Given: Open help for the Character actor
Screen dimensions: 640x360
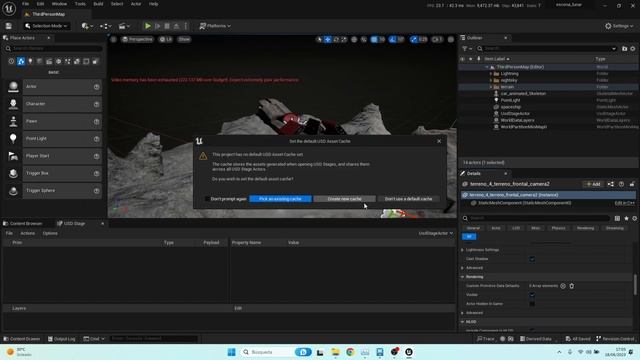Looking at the screenshot, I should (x=97, y=104).
